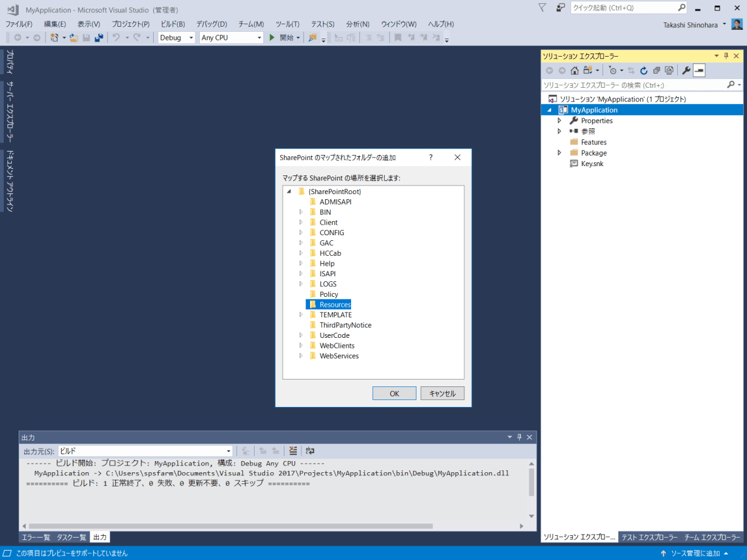Toggle the Preview Selected Items button in Solution Explorer
Screen dimensions: 747x560
pyautogui.click(x=699, y=70)
